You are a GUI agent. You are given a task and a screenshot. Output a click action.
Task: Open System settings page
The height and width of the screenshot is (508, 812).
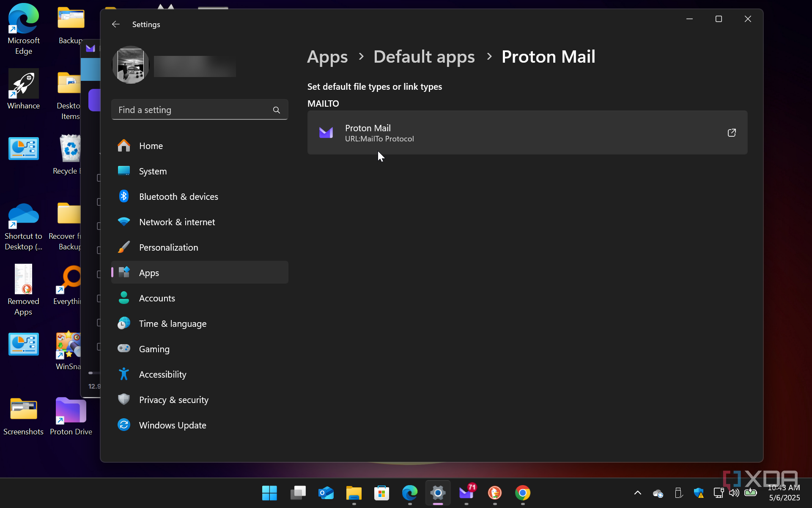coord(200,171)
